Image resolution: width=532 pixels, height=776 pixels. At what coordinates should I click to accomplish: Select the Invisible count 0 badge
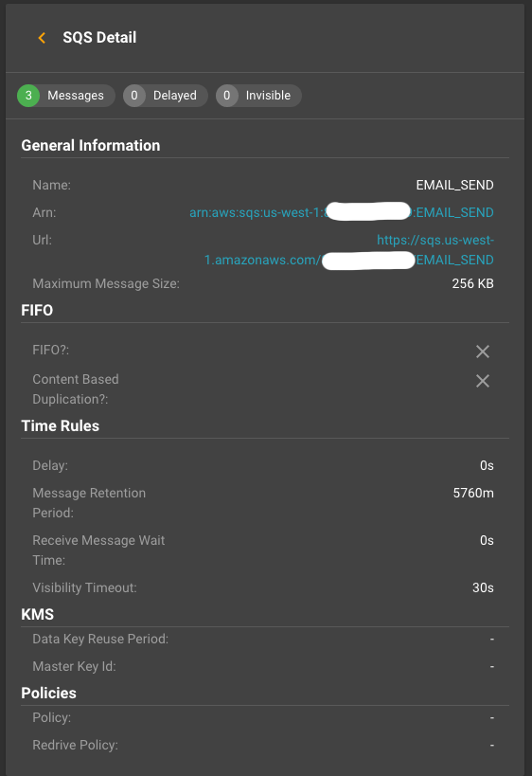click(x=227, y=96)
